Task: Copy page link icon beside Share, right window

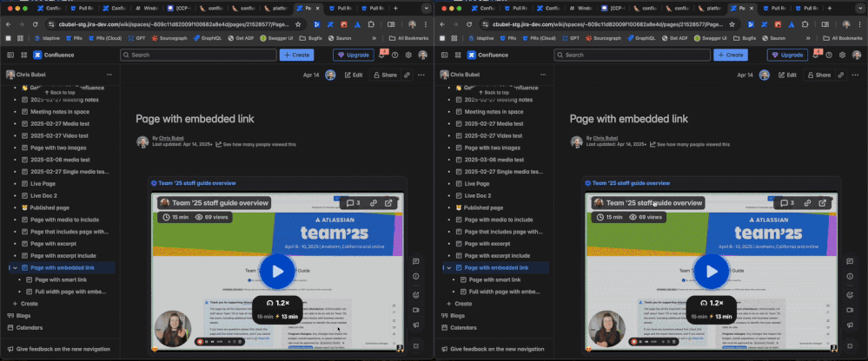Action: pyautogui.click(x=841, y=75)
